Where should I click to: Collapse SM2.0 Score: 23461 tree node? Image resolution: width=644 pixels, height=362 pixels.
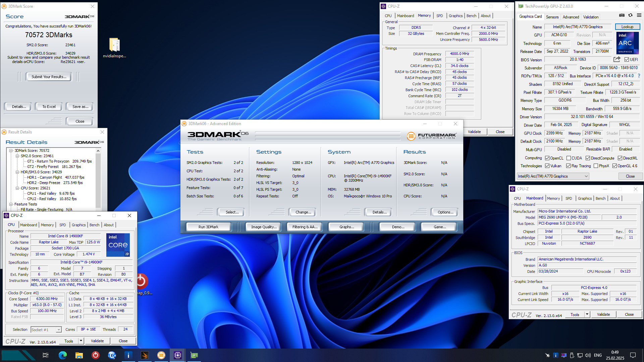pos(17,156)
